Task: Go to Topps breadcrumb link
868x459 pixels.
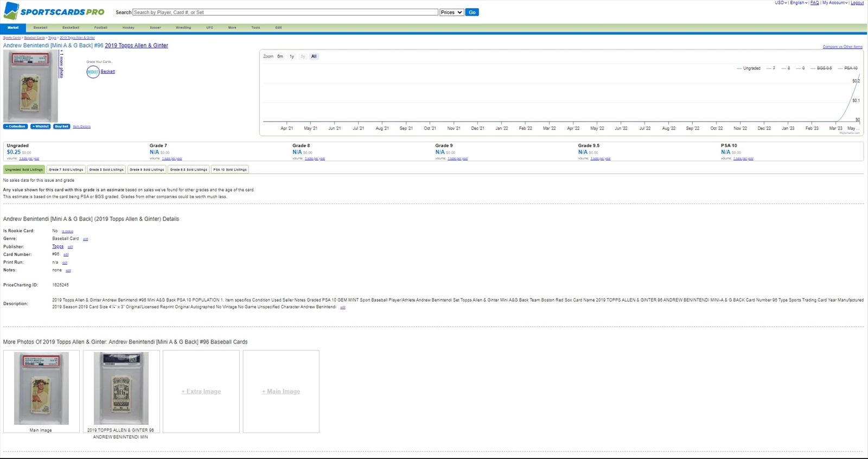Action: (52, 38)
